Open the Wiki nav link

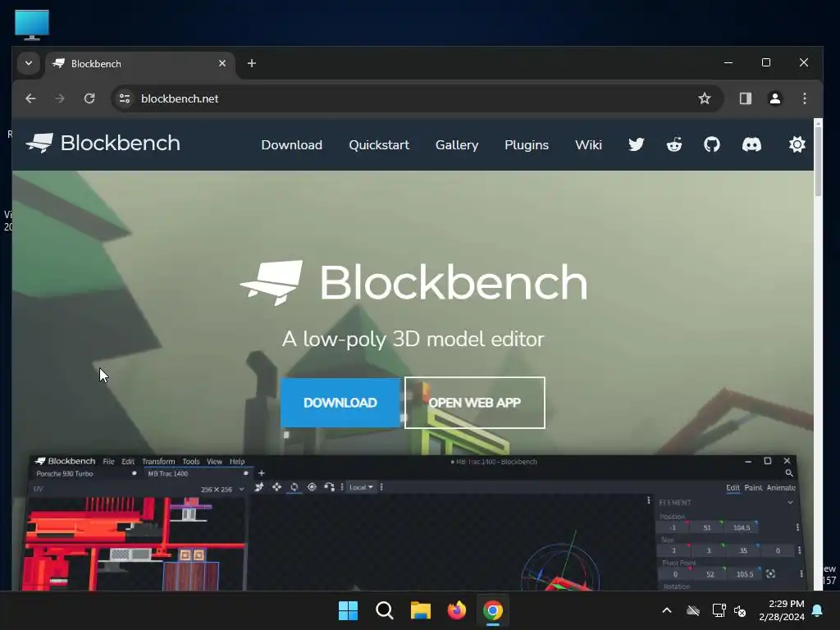point(588,144)
